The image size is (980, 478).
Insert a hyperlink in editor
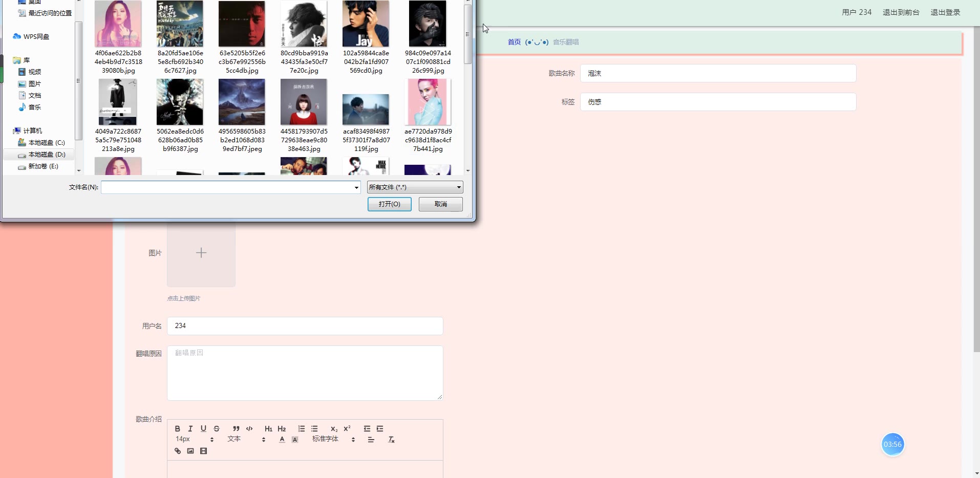pyautogui.click(x=178, y=451)
